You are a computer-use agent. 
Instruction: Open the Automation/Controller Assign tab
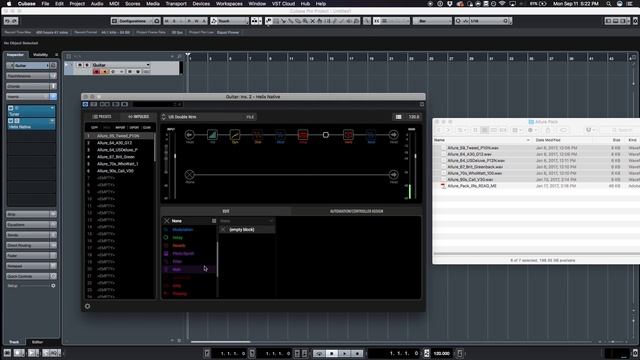pos(356,211)
